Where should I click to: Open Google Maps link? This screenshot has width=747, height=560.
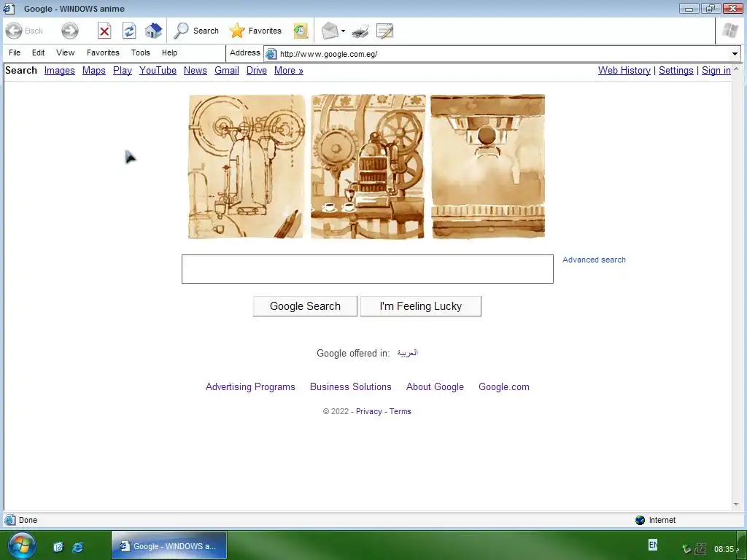(x=94, y=71)
